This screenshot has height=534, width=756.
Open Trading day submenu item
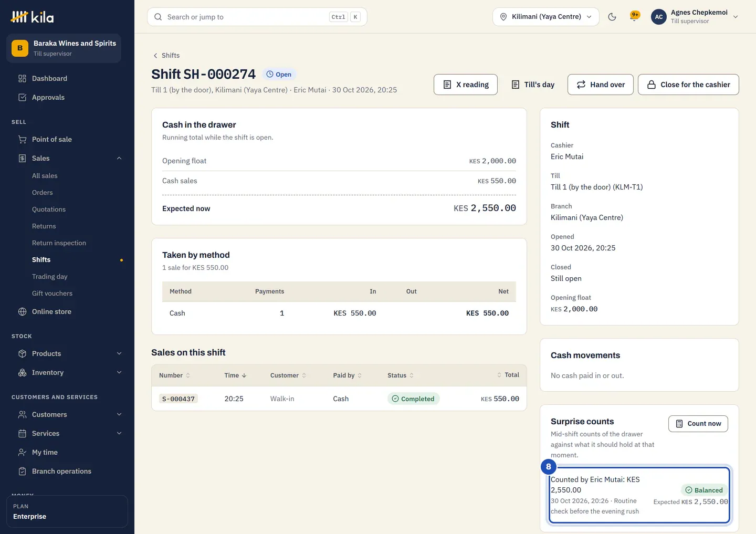click(x=50, y=277)
